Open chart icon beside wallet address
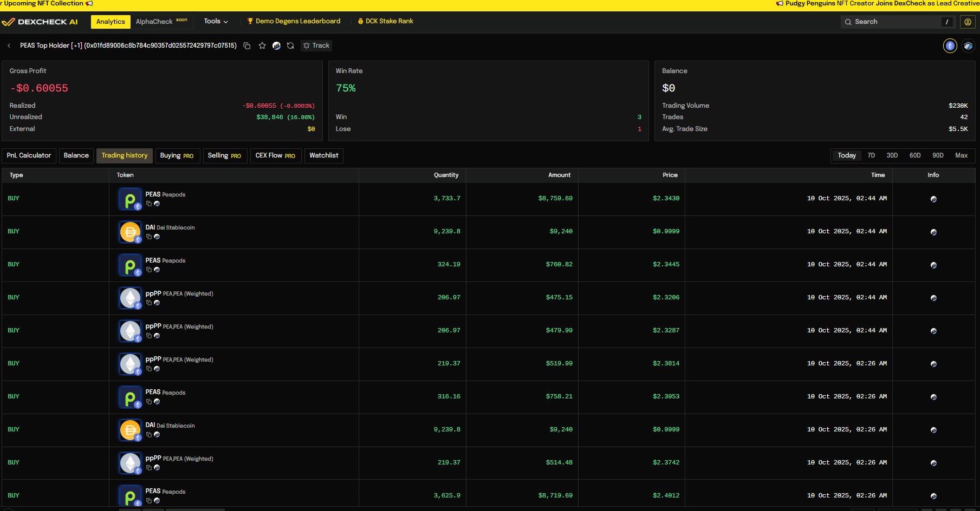The width and height of the screenshot is (980, 511). [x=276, y=46]
